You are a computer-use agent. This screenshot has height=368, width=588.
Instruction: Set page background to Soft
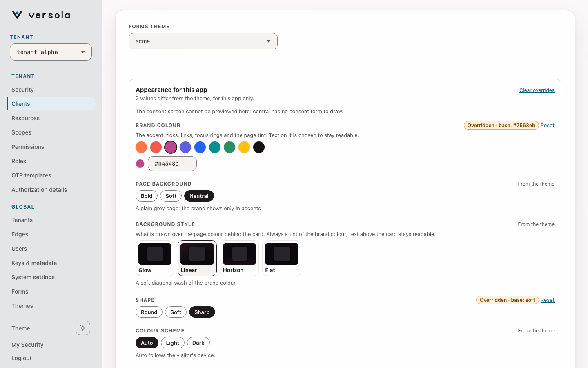pos(171,196)
